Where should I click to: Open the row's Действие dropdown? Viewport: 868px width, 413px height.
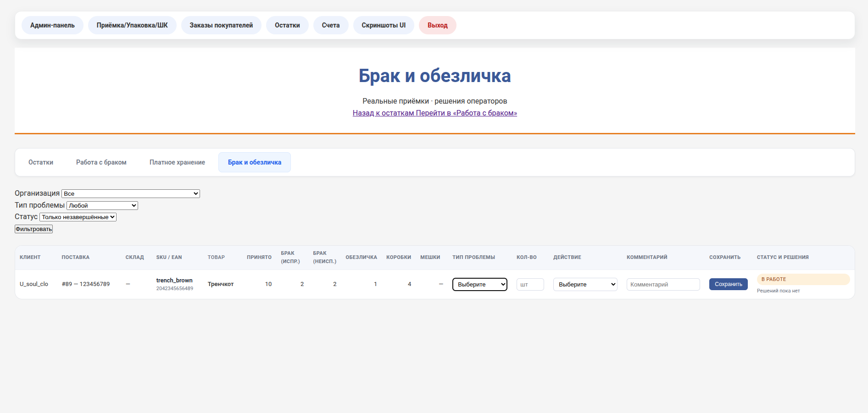click(x=585, y=285)
